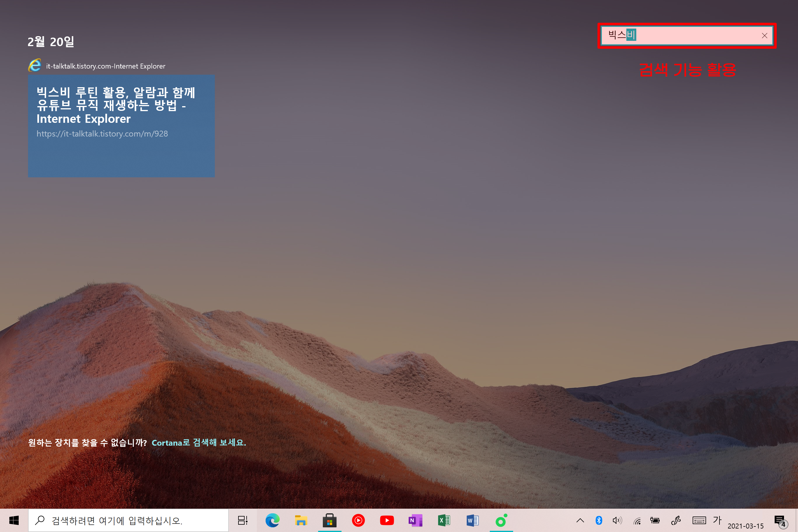The height and width of the screenshot is (532, 798).
Task: Click the Task View taskbar icon
Action: point(242,520)
